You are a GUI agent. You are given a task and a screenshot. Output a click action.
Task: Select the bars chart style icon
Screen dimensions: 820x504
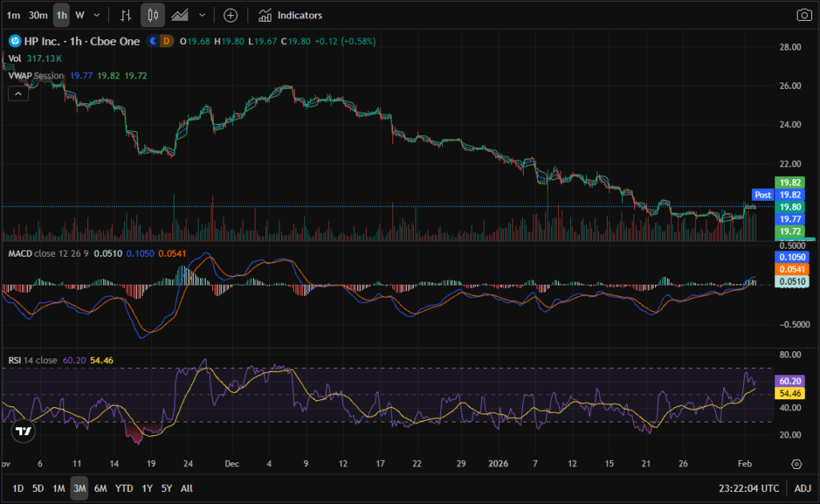126,15
